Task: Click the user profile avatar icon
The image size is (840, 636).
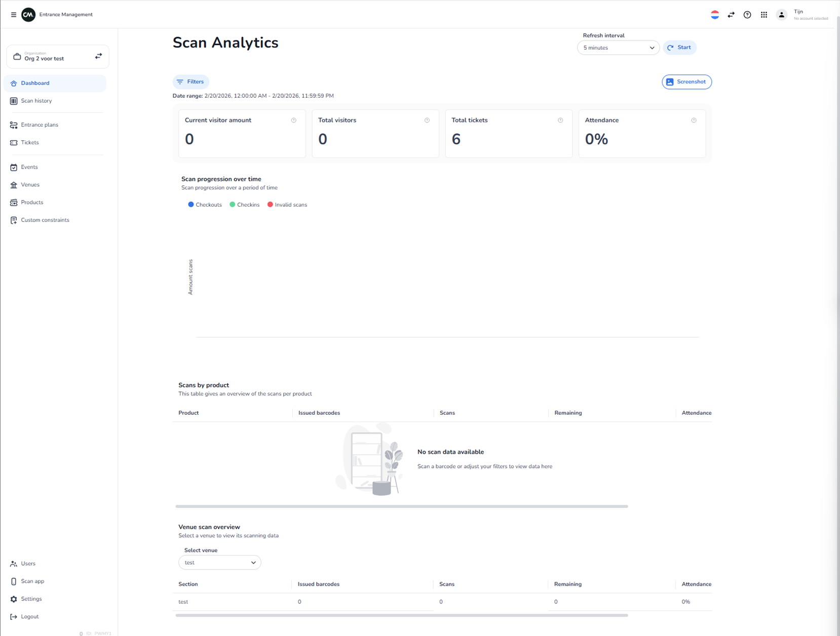Action: click(x=781, y=15)
